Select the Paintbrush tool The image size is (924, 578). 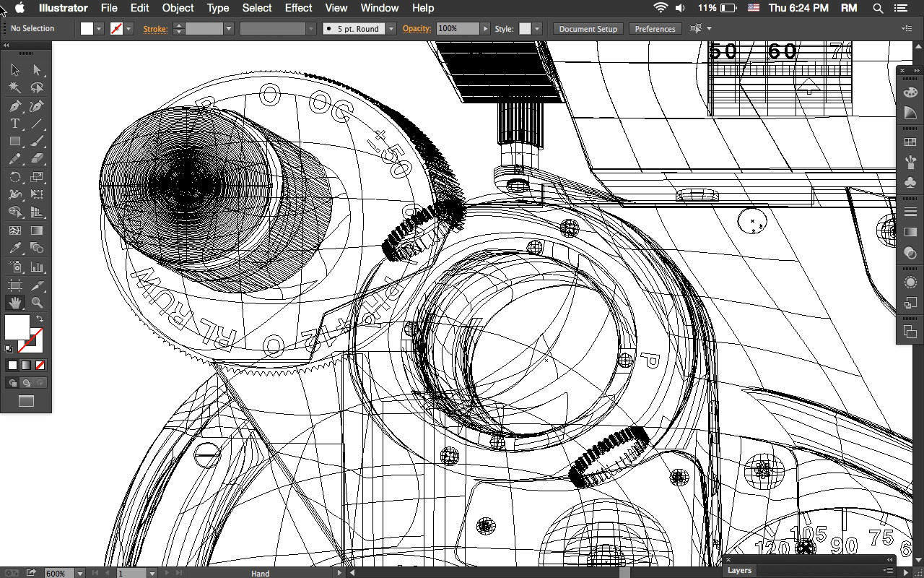pyautogui.click(x=37, y=142)
